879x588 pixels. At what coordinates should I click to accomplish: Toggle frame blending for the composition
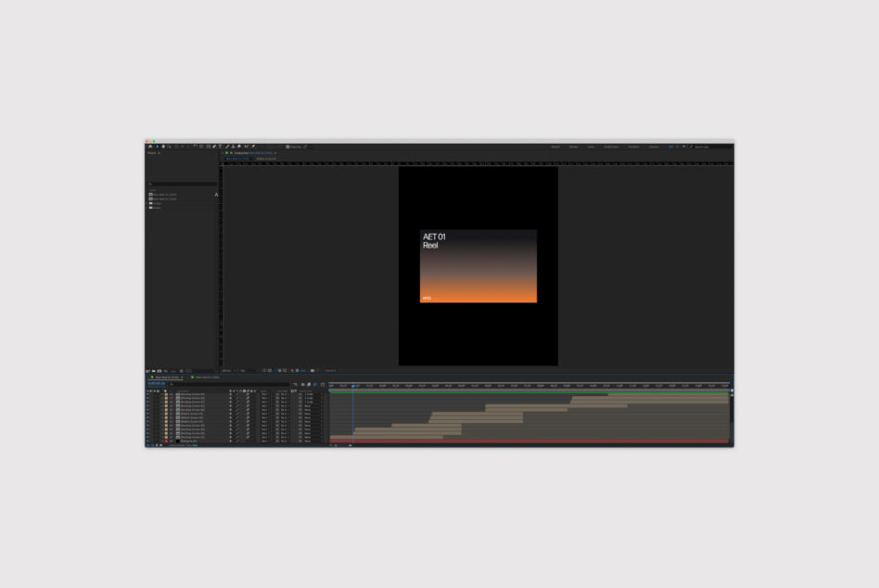(309, 385)
